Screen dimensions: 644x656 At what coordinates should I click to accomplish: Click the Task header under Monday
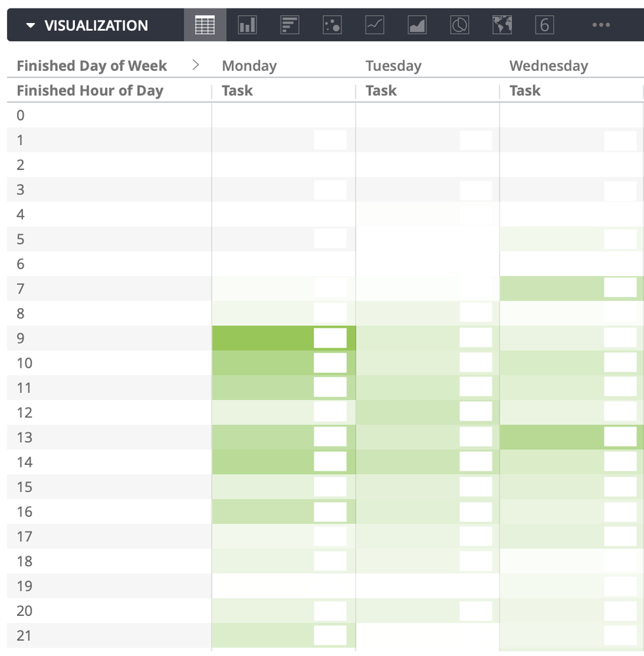point(237,91)
